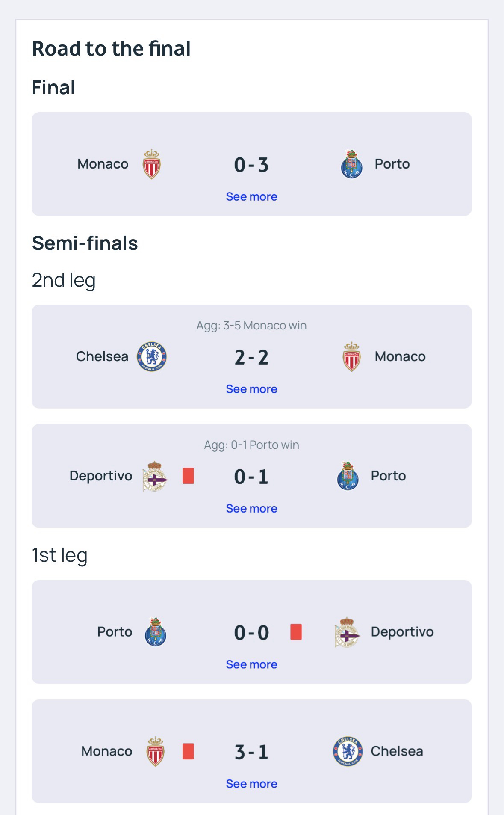Click Monaco crest in Chelsea 2-2 match
504x815 pixels.
click(x=351, y=356)
